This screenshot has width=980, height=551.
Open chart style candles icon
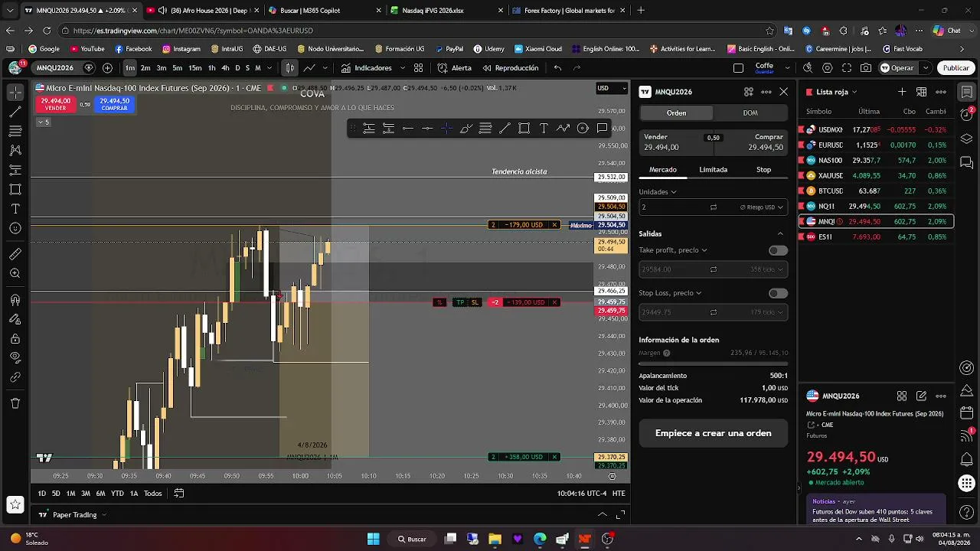[289, 68]
